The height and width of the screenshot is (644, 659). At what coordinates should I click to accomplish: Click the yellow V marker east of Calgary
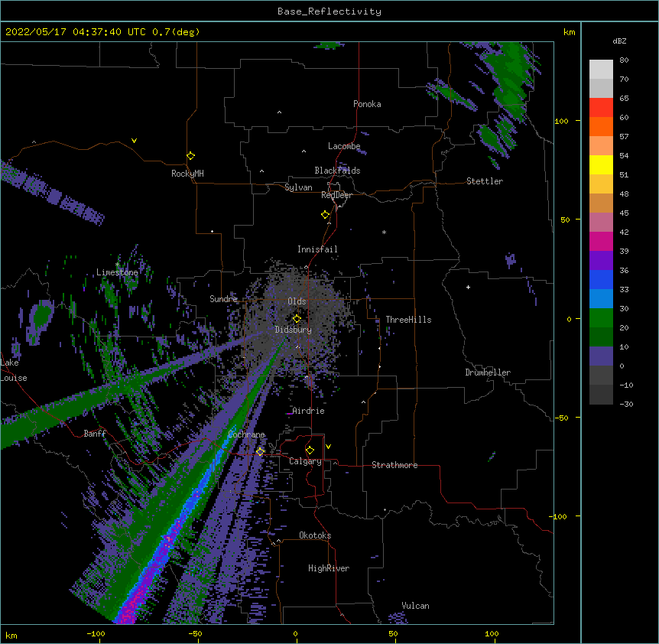(x=328, y=447)
